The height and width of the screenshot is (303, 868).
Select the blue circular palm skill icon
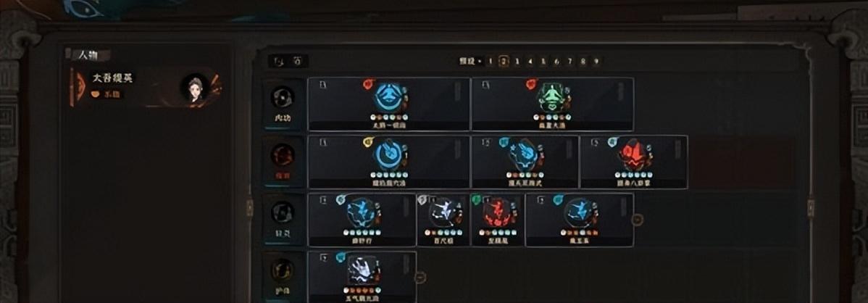[x=388, y=155]
